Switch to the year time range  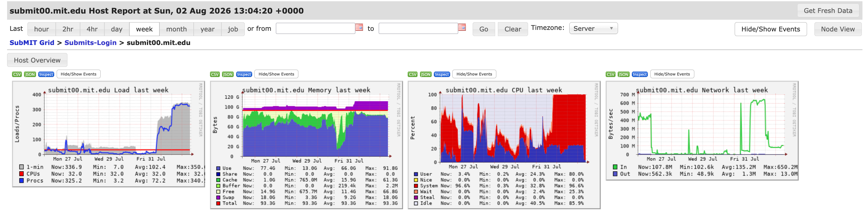pyautogui.click(x=207, y=29)
